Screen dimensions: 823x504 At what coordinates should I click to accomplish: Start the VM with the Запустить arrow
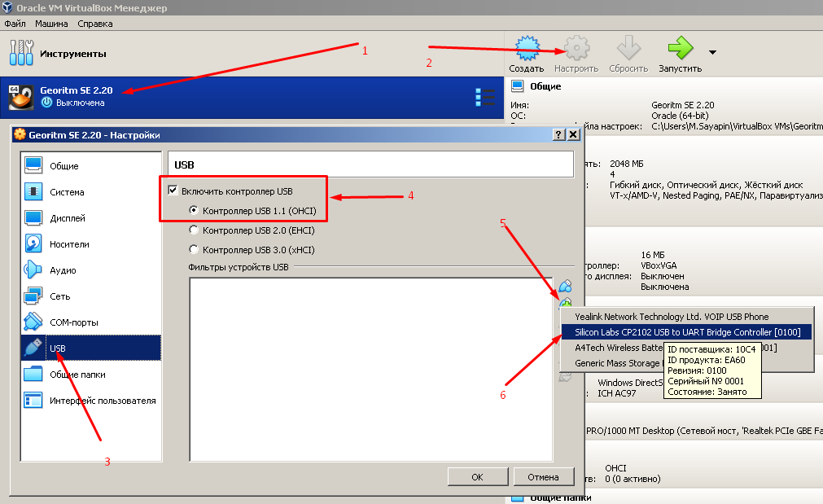point(681,54)
